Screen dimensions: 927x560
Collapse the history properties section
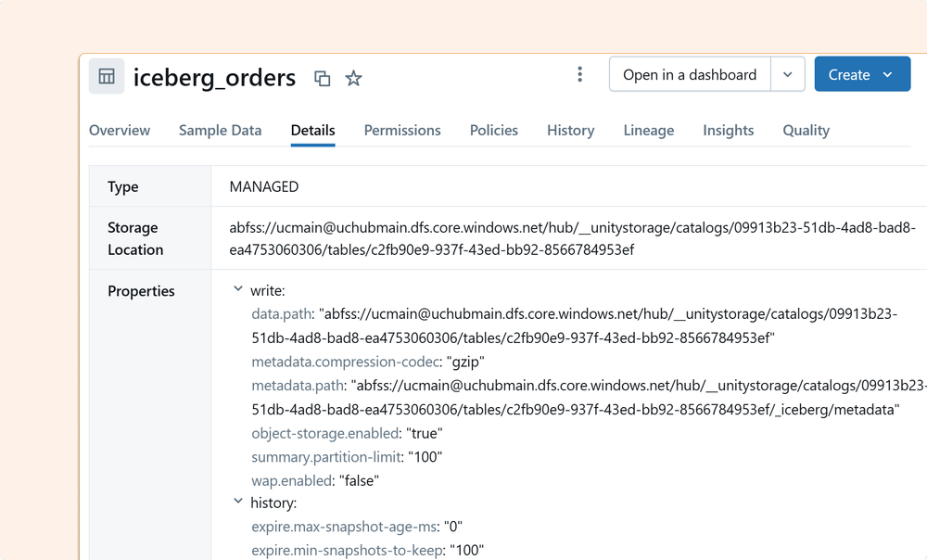(x=238, y=502)
